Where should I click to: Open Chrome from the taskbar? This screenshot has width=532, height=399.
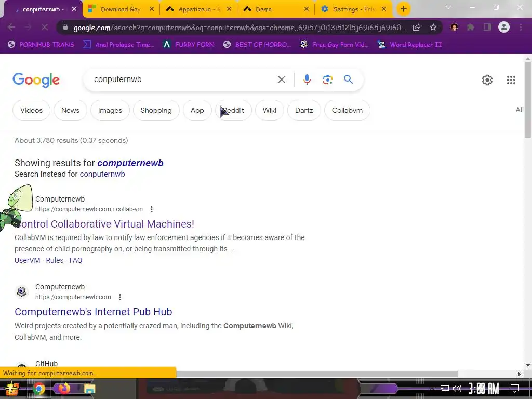(38, 389)
